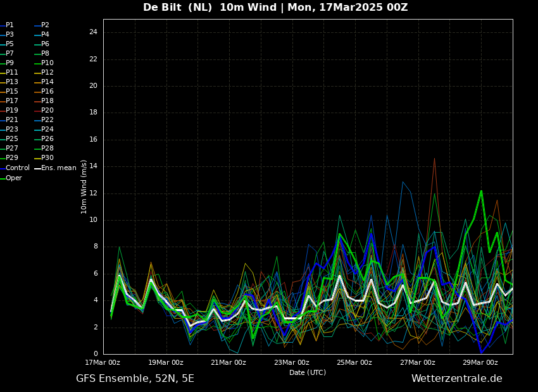The image size is (538, 392).
Task: Select the P1 legend label
Action: click(x=9, y=25)
